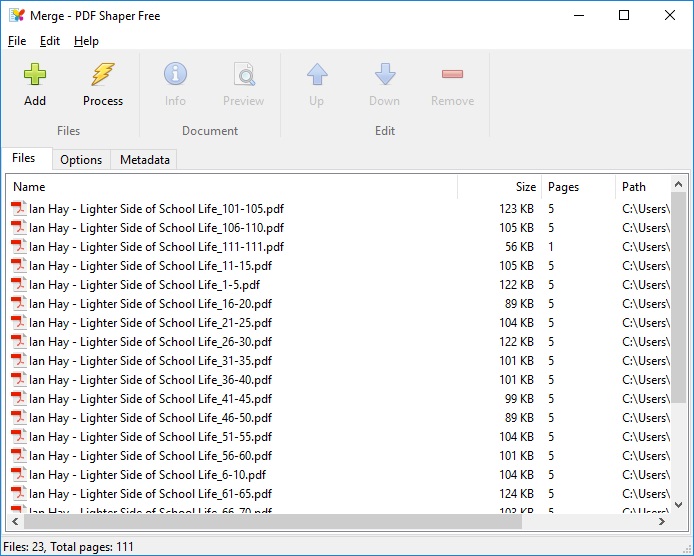Select file name ending 31-35.pdf
This screenshot has height=556, width=694.
click(x=150, y=361)
